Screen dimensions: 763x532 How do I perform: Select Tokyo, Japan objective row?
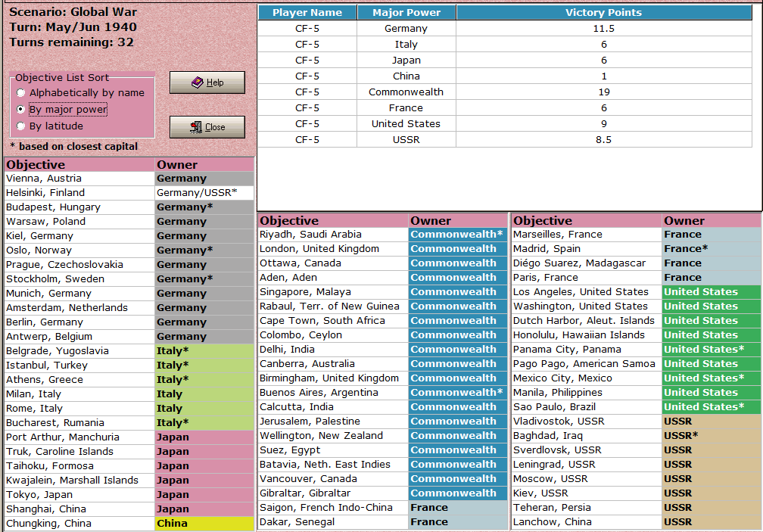[x=129, y=495]
